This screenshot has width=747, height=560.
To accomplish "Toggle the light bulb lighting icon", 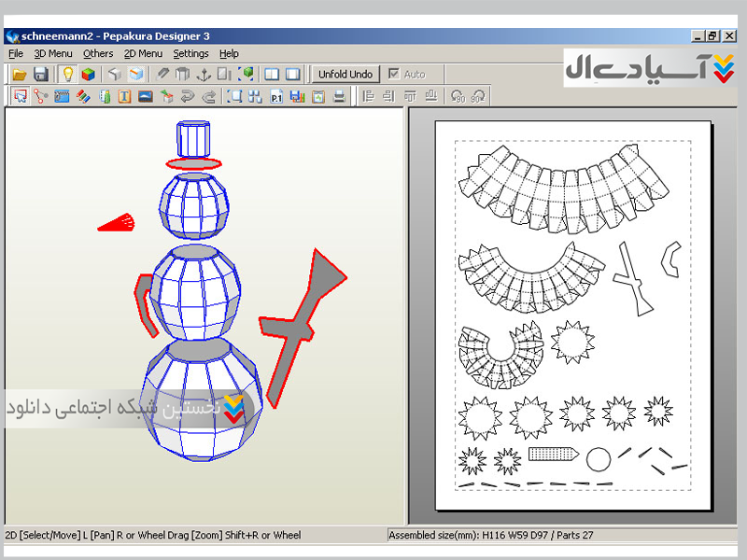I will tap(67, 74).
